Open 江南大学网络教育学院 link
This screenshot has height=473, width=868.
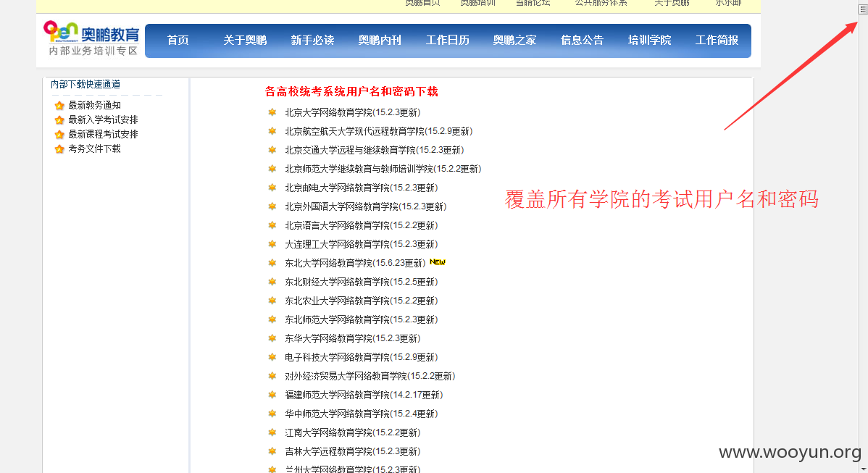tap(353, 432)
